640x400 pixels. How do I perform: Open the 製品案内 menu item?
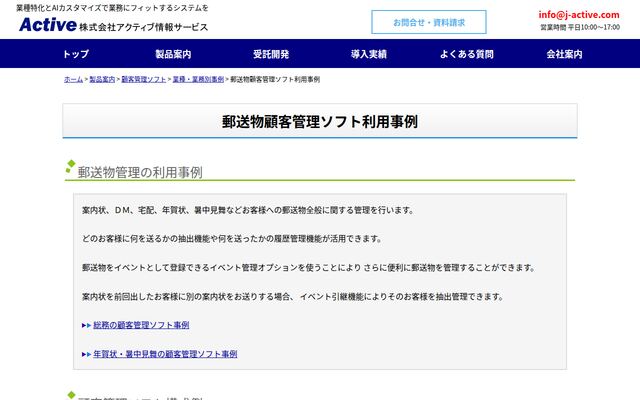tap(173, 54)
